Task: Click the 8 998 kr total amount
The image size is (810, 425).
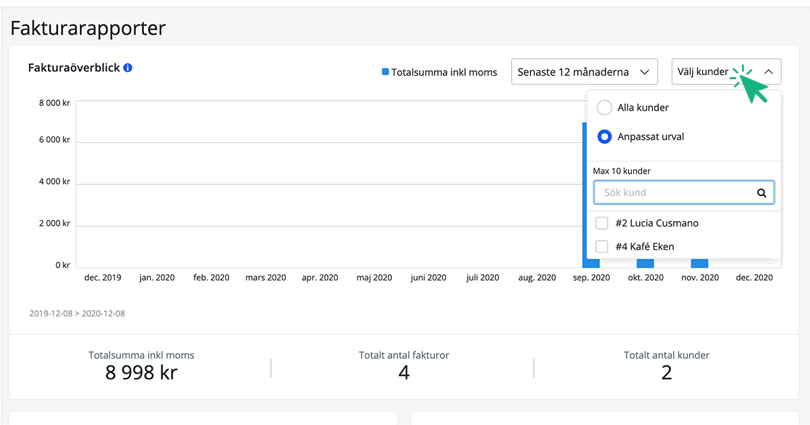Action: 141,373
